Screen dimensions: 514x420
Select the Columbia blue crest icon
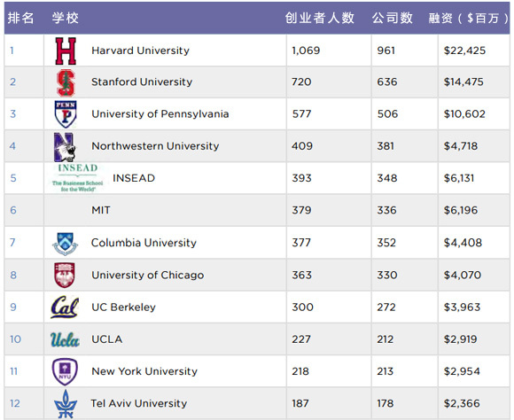click(66, 244)
